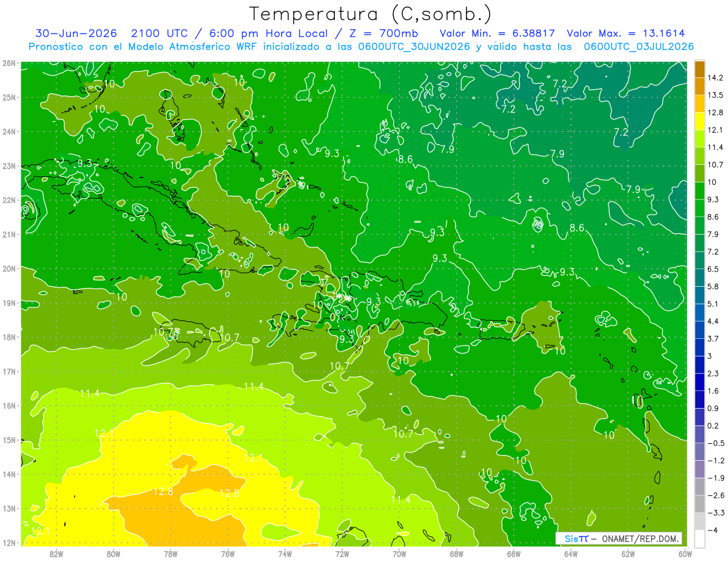Click the '13.5' label on color scale
This screenshot has width=728, height=562.
715,95
